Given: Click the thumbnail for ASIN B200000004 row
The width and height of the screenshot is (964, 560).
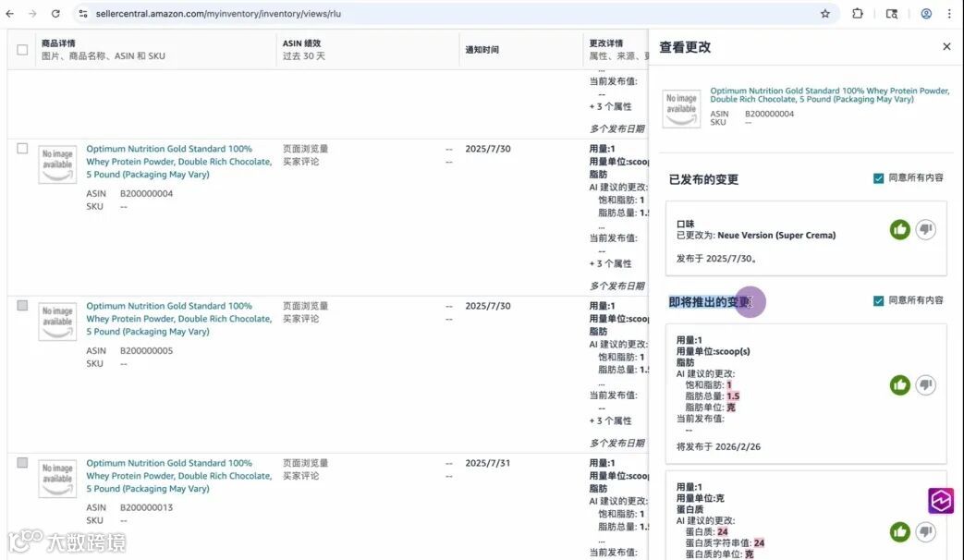Looking at the screenshot, I should click(x=57, y=164).
